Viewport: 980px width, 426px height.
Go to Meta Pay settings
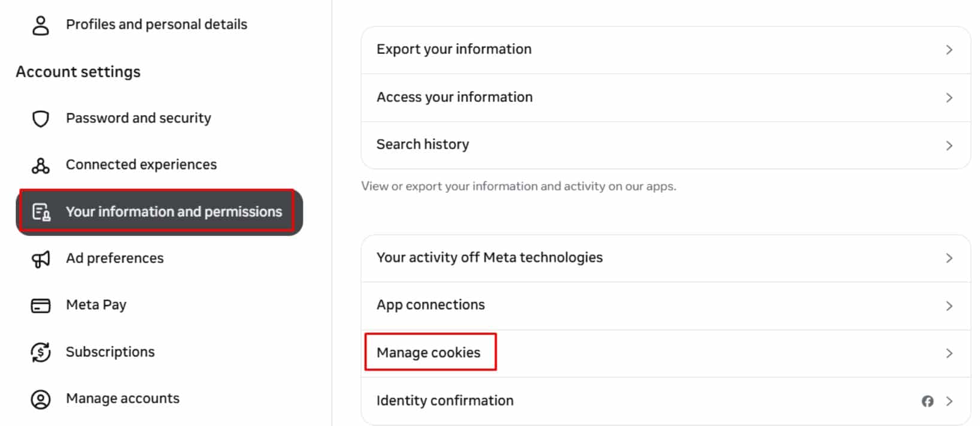(x=96, y=305)
